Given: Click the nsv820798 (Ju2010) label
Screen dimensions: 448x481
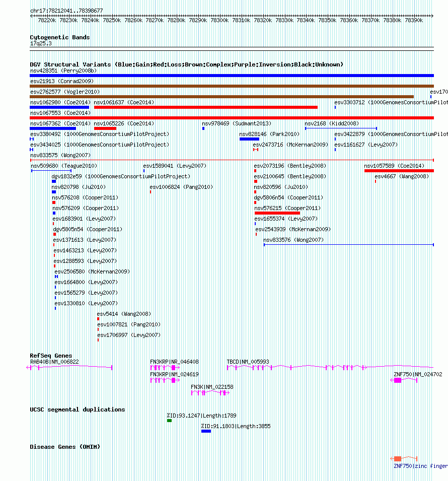Looking at the screenshot, I should tap(79, 187).
